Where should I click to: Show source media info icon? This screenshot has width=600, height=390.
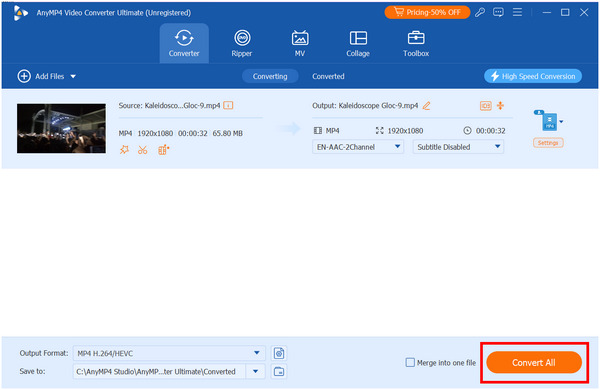(228, 105)
